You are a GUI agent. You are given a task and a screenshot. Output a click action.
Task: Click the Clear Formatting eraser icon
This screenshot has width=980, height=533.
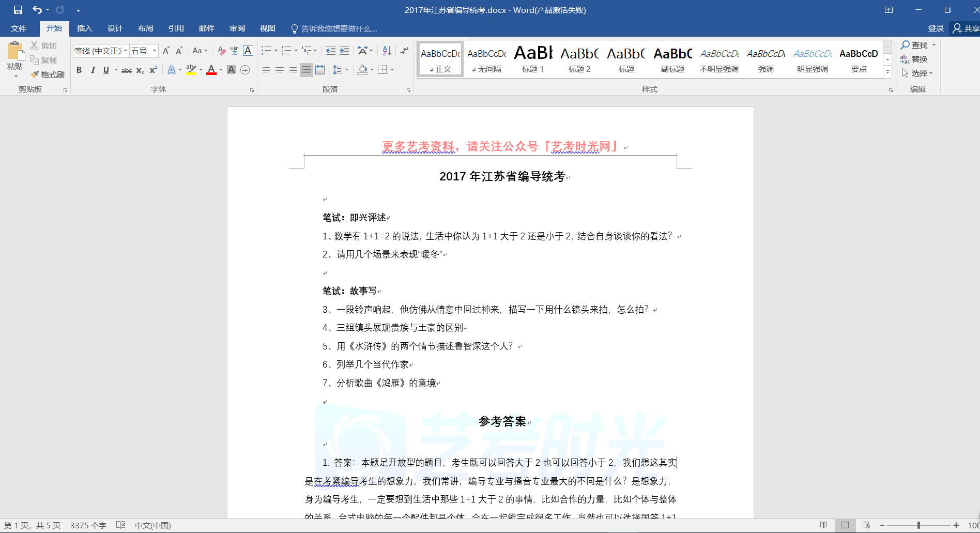[221, 51]
